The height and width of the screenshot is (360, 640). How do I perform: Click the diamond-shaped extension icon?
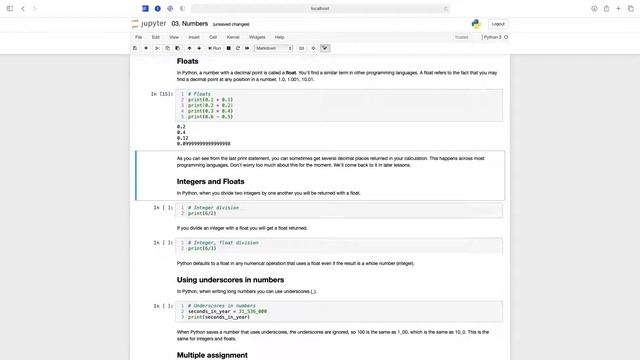tap(170, 8)
